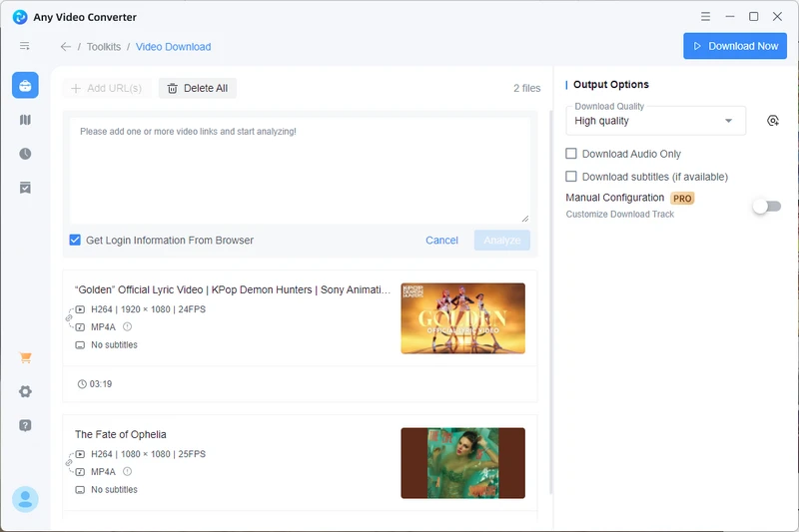Click the video track icon for Golden
The height and width of the screenshot is (532, 799).
(x=80, y=309)
